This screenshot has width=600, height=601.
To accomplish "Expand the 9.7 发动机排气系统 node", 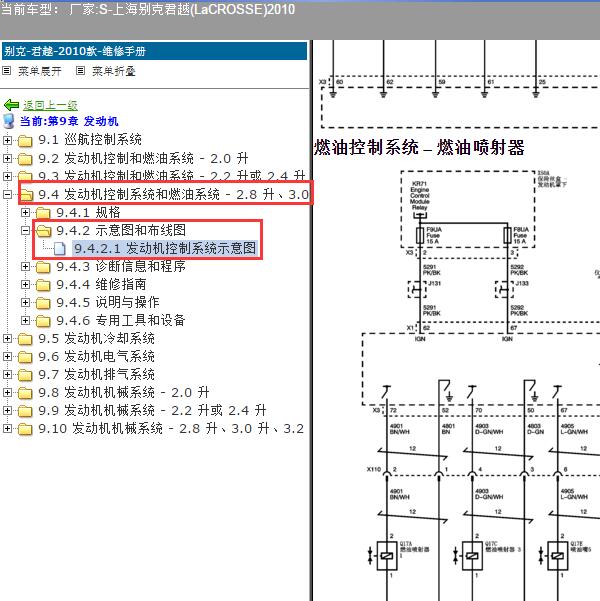I will pyautogui.click(x=7, y=374).
